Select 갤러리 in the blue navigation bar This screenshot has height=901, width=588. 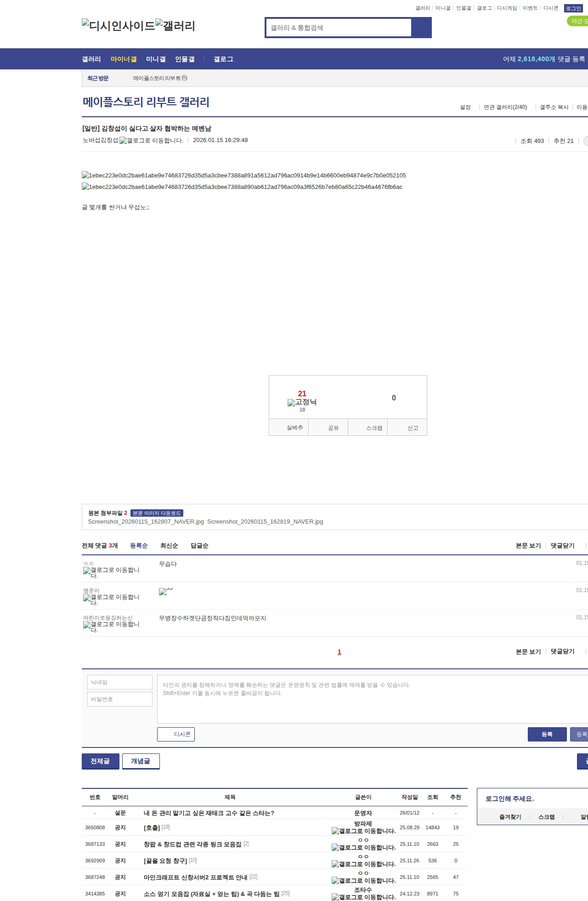[91, 59]
